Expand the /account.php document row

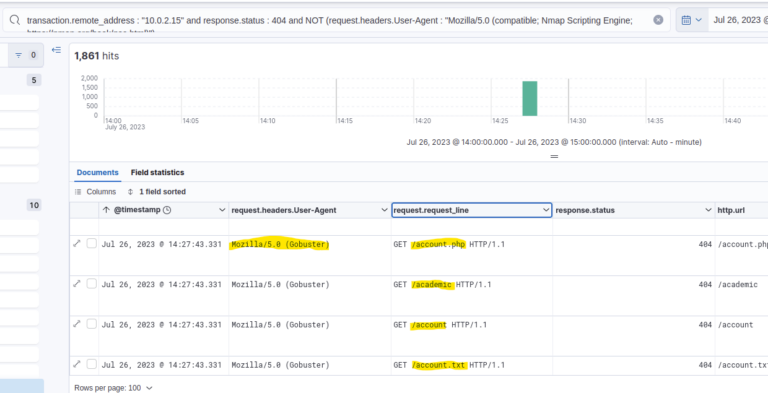[76, 244]
